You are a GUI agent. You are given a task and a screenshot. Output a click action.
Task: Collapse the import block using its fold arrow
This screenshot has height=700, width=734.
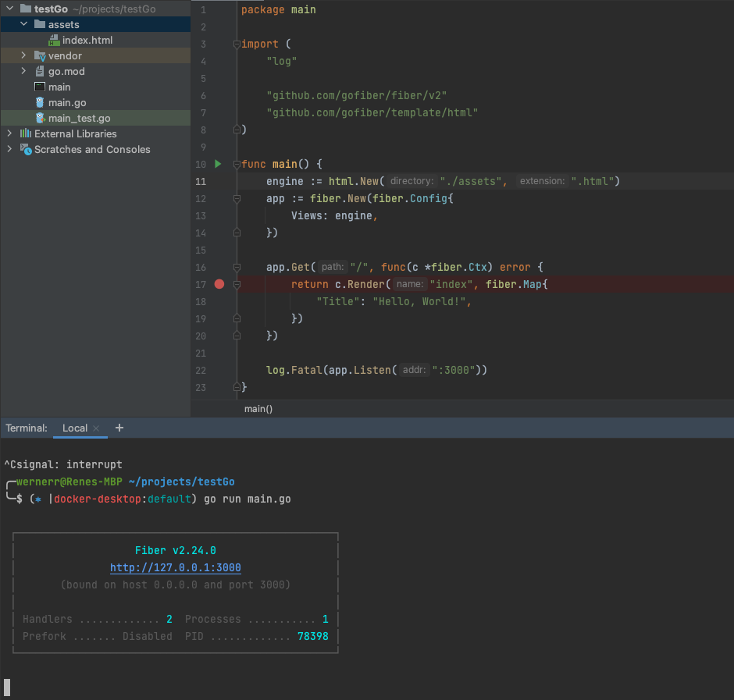coord(237,44)
